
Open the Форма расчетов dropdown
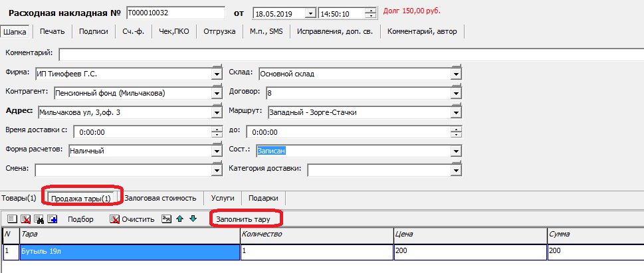[x=216, y=151]
